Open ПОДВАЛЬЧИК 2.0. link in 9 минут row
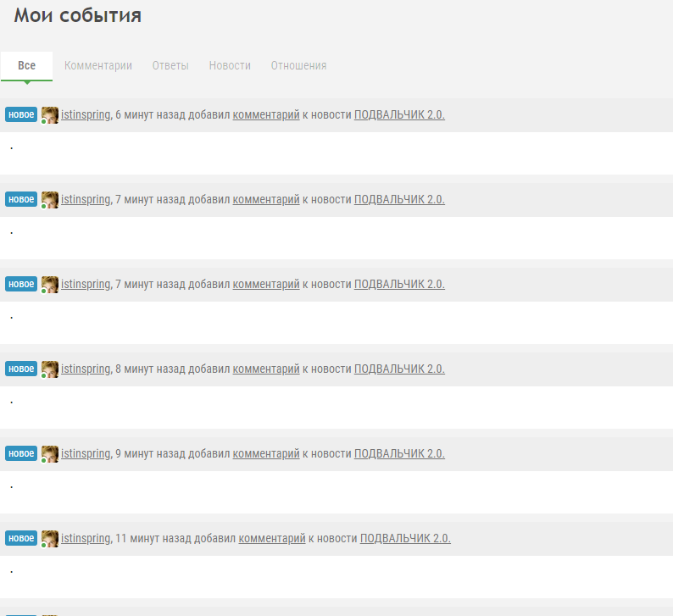This screenshot has height=616, width=673. [x=399, y=454]
